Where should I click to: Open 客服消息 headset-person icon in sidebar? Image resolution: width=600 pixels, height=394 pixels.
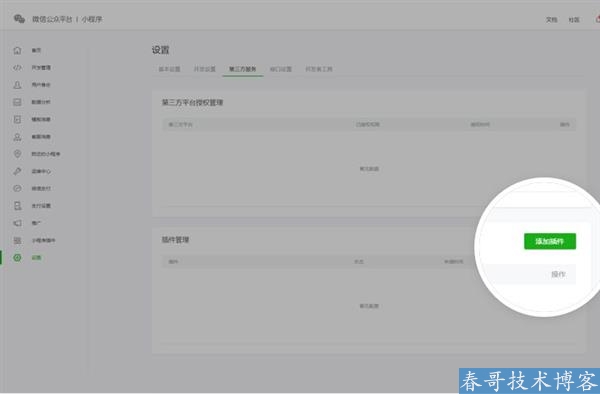click(17, 137)
